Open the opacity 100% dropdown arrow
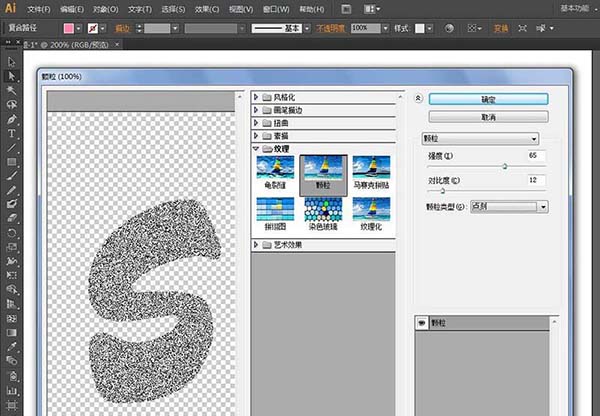Screen dimensions: 600x416 tap(386, 28)
